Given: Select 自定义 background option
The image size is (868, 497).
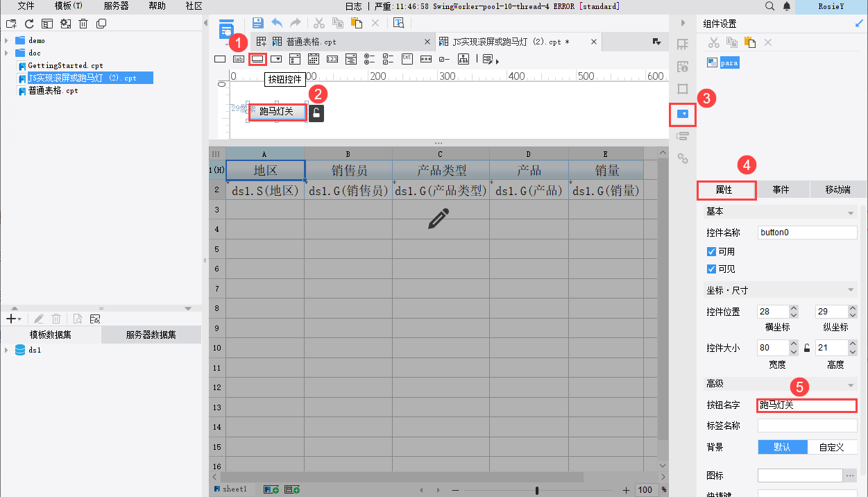Looking at the screenshot, I should 832,447.
